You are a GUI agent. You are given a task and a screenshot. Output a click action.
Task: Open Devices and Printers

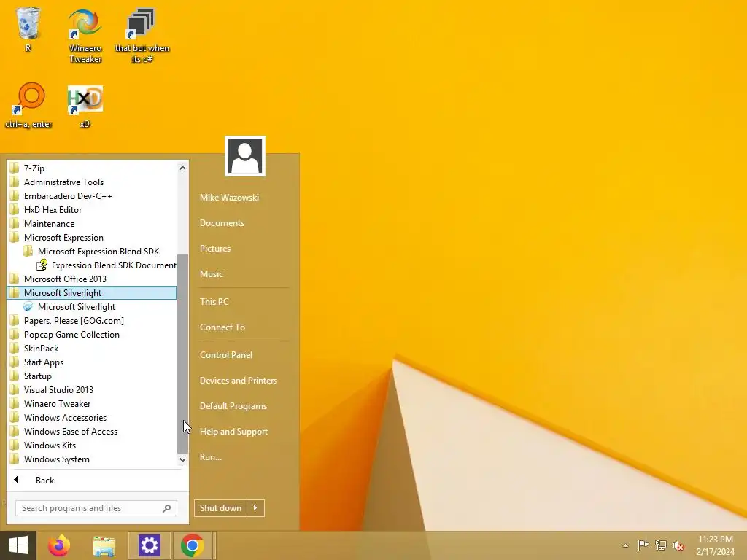pos(239,381)
